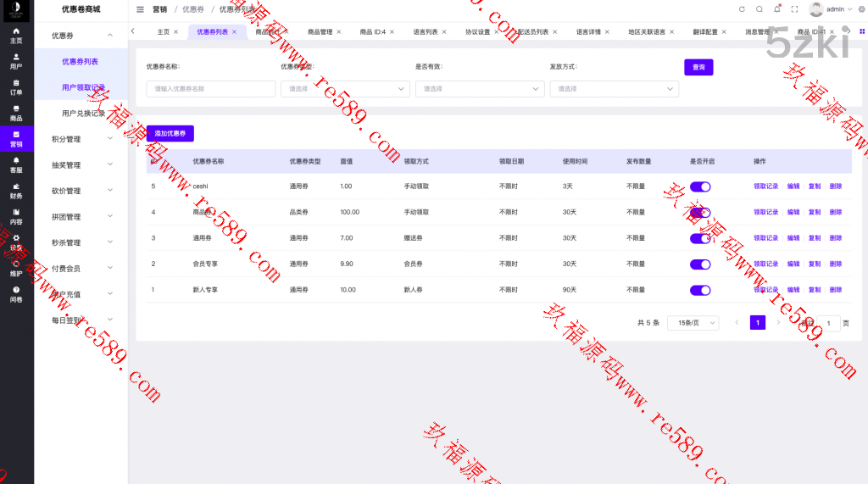Screen dimensions: 868x484
Task: Go to 订单 orders in left sidebar
Action: [x=16, y=87]
